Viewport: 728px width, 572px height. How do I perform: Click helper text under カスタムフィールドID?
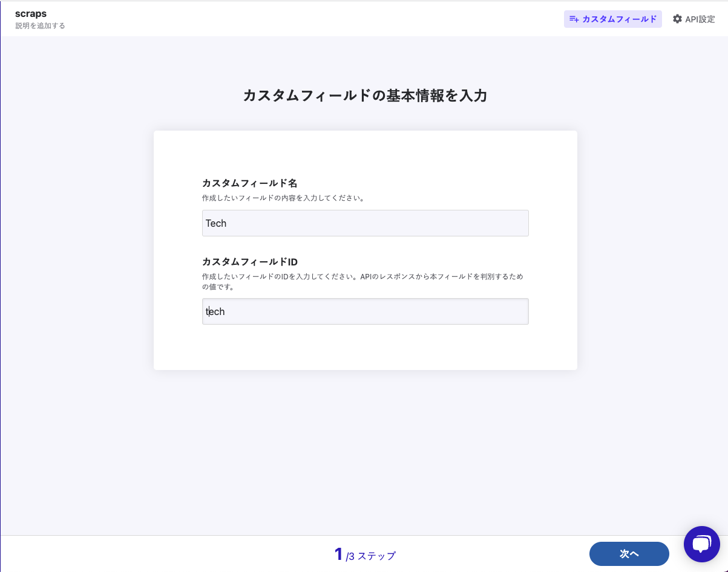(x=362, y=276)
